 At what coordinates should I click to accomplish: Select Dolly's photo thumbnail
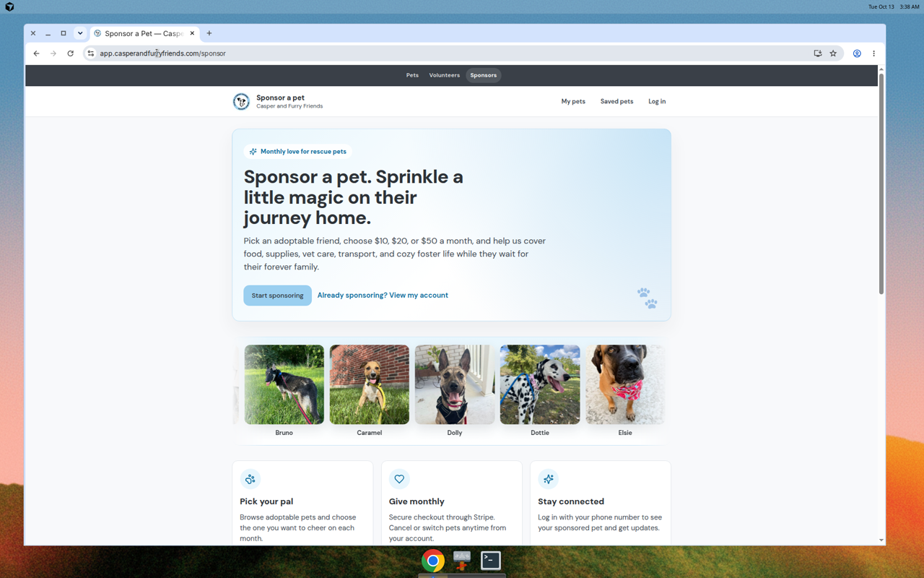(455, 384)
